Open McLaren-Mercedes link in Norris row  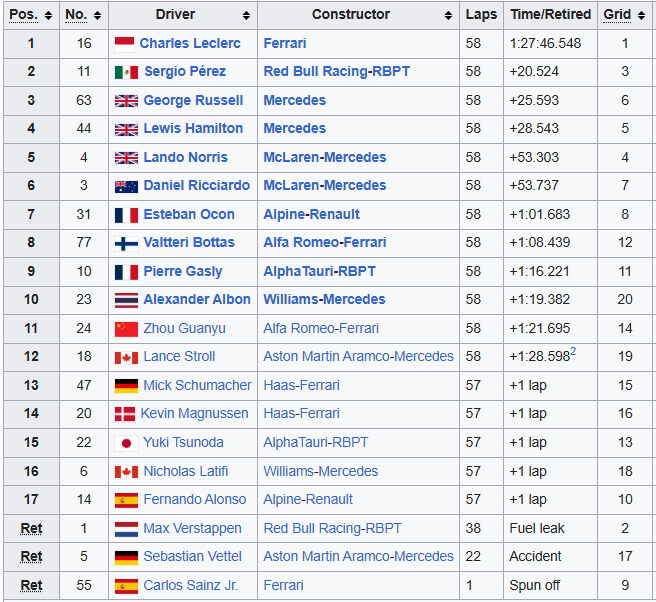point(325,157)
